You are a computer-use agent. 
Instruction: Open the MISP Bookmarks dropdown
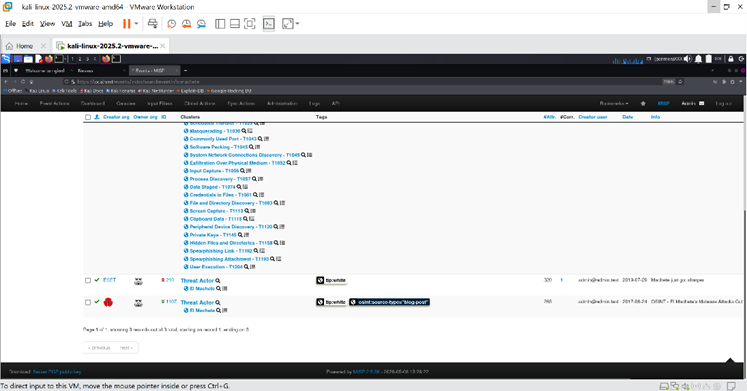pyautogui.click(x=614, y=103)
